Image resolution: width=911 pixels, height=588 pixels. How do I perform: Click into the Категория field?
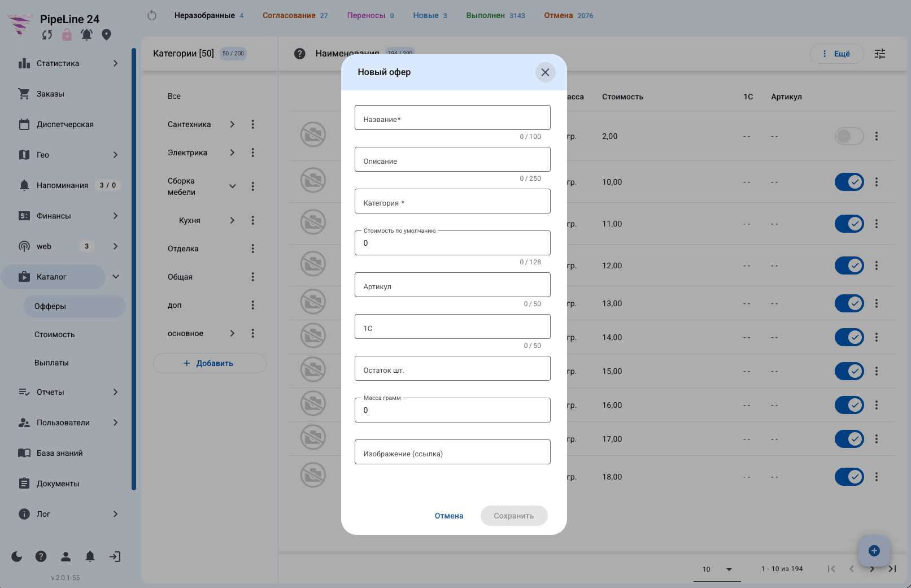pyautogui.click(x=452, y=201)
